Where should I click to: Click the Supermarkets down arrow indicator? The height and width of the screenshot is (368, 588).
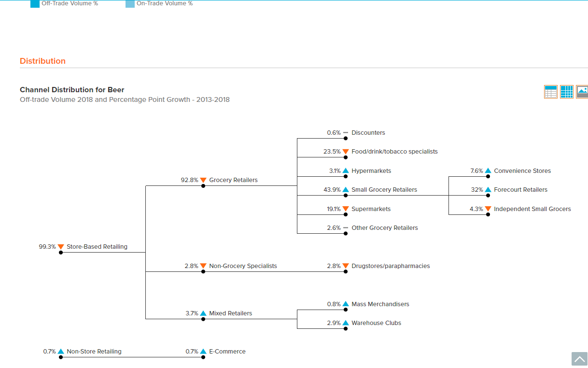[x=346, y=209]
